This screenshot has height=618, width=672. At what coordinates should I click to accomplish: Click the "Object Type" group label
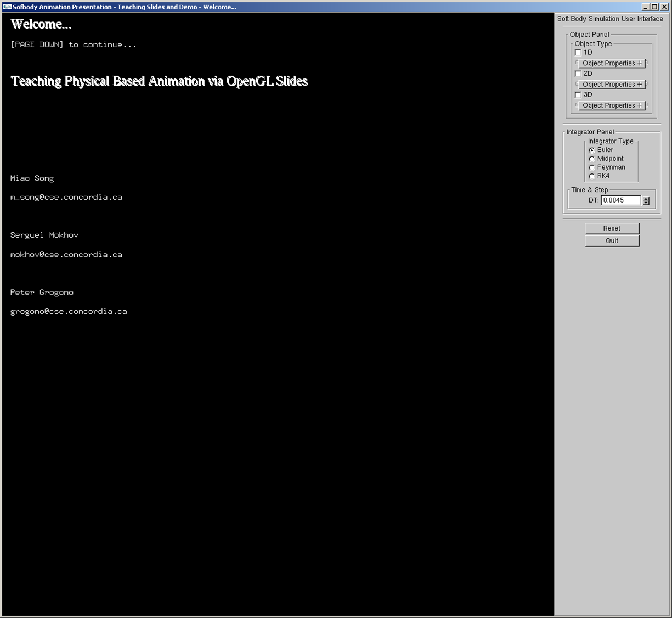[593, 44]
